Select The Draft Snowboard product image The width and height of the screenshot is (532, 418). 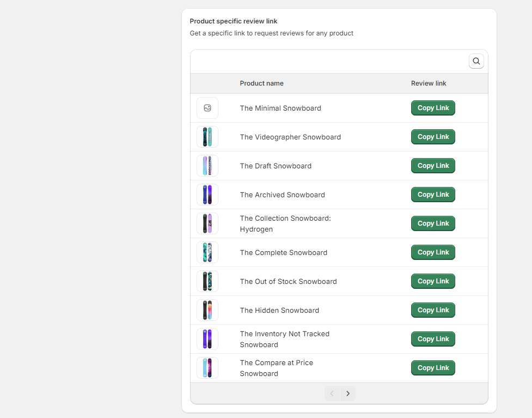pyautogui.click(x=207, y=166)
